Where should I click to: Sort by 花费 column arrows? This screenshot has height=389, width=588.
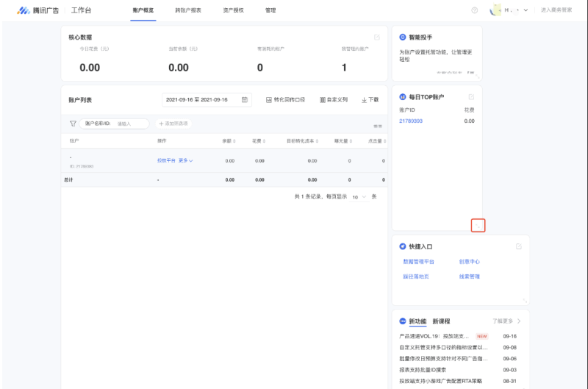click(x=264, y=141)
